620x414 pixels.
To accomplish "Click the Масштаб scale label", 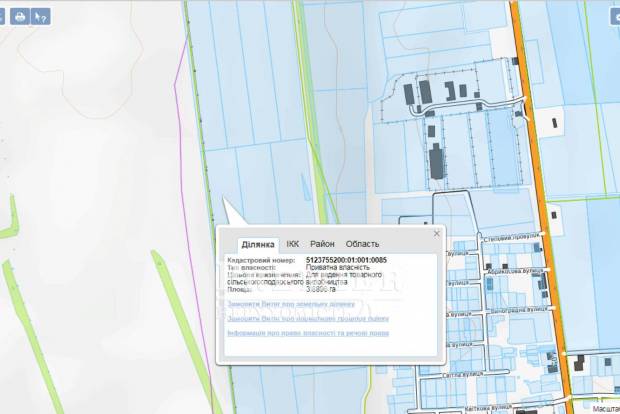I will (x=603, y=408).
